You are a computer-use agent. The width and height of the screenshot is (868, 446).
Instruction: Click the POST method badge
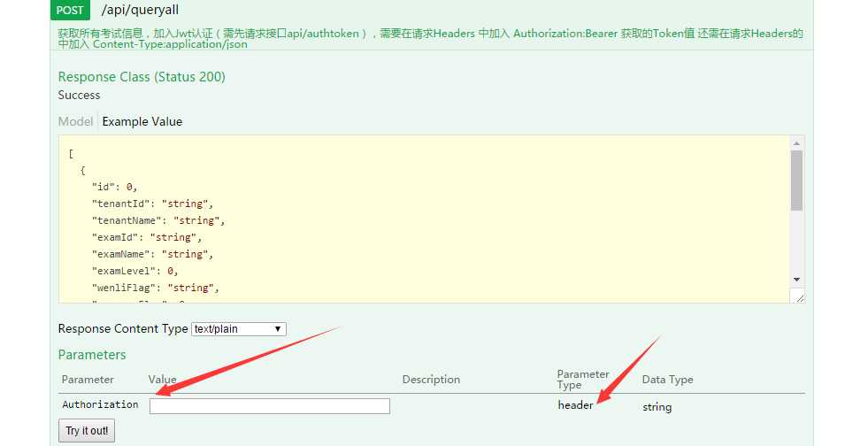pos(70,10)
